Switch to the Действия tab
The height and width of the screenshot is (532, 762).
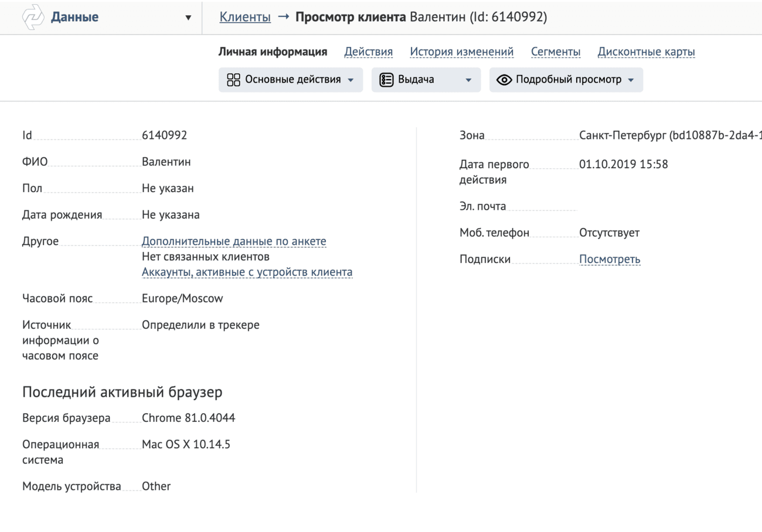point(368,52)
